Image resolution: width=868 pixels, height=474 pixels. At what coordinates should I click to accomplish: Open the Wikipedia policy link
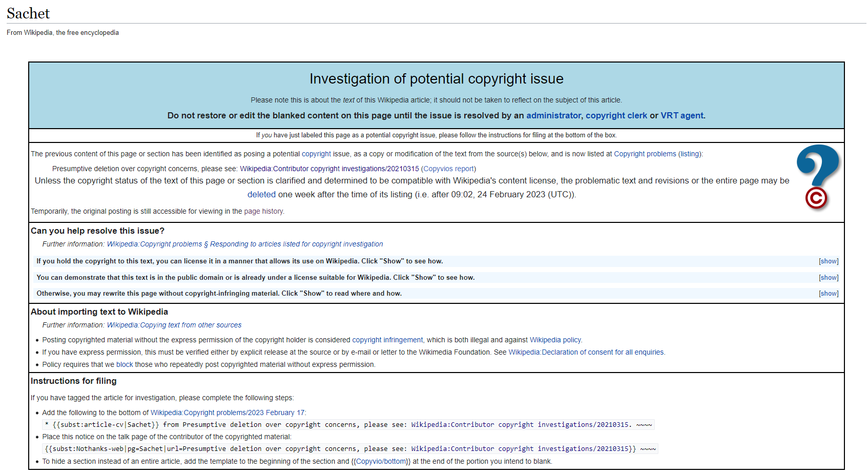tap(555, 340)
